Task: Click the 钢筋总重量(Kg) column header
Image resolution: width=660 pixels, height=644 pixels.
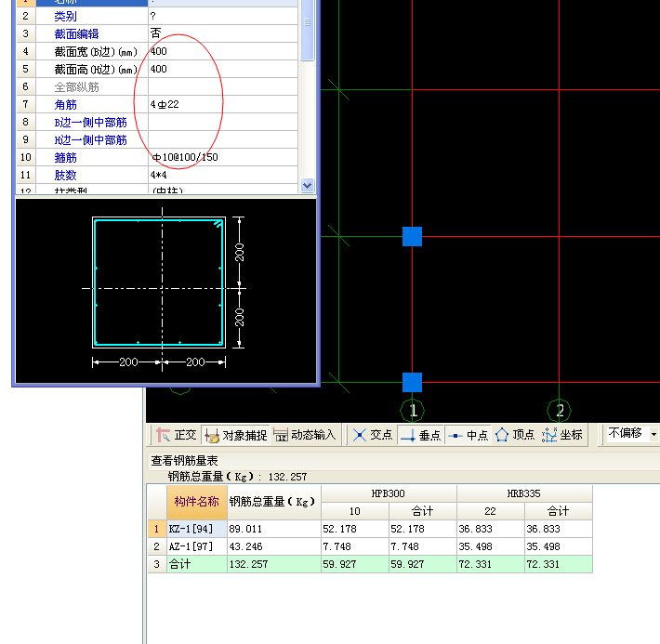Action: [274, 502]
